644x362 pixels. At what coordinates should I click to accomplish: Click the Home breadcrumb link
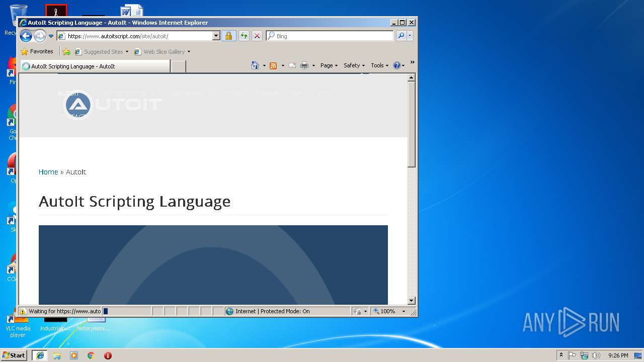[48, 172]
